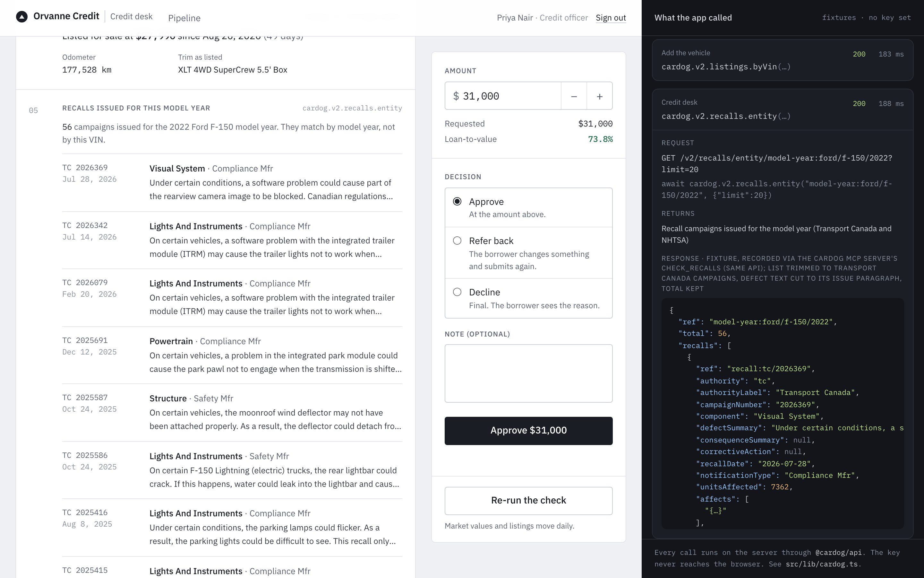Image resolution: width=924 pixels, height=578 pixels.
Task: Click the fixtures · no key set label
Action: point(866,18)
